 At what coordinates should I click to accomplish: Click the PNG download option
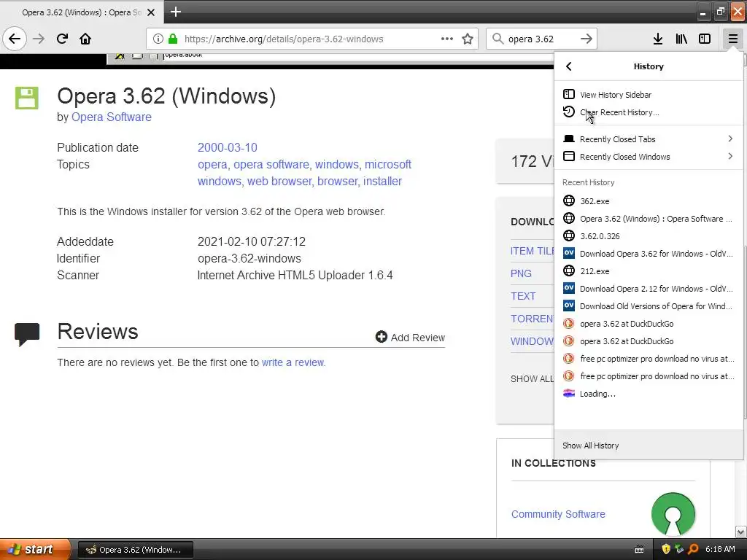pyautogui.click(x=521, y=273)
